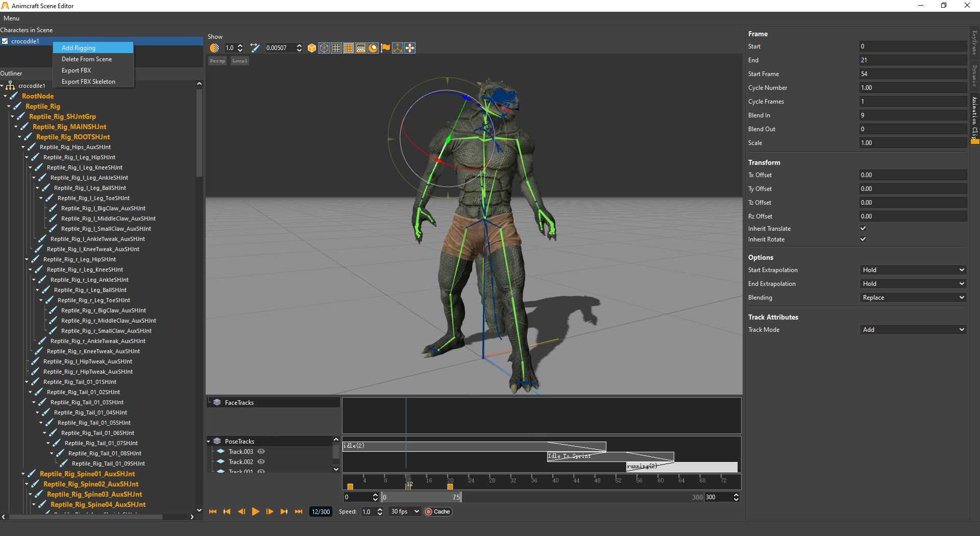Choose Add Rigging from context menu
The image size is (980, 536).
(93, 48)
